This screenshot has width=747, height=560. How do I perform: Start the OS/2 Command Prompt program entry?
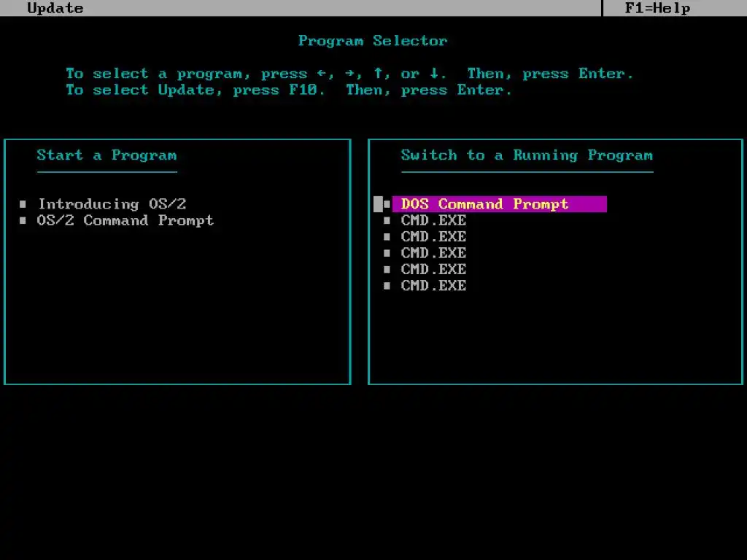click(125, 220)
